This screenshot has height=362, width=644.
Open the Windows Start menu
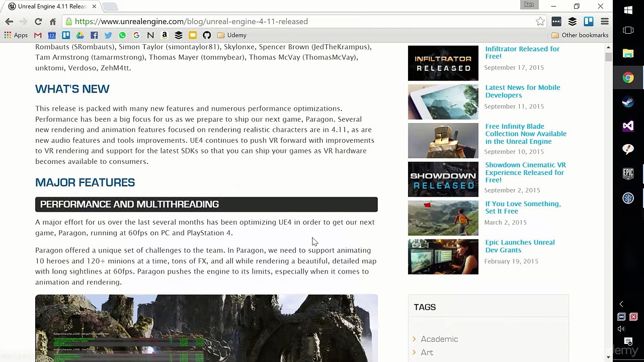click(628, 10)
